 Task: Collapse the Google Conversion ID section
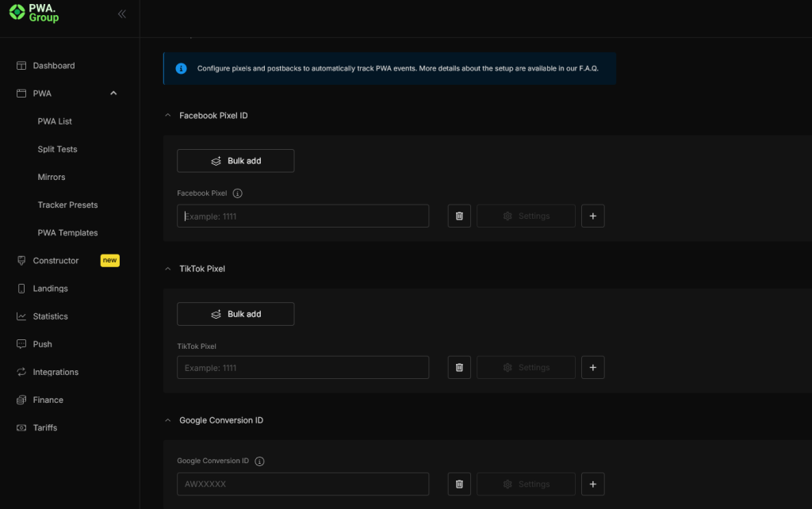pyautogui.click(x=168, y=420)
